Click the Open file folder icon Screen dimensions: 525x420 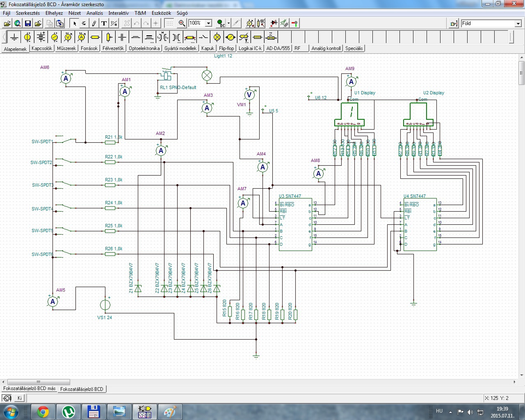pos(7,23)
